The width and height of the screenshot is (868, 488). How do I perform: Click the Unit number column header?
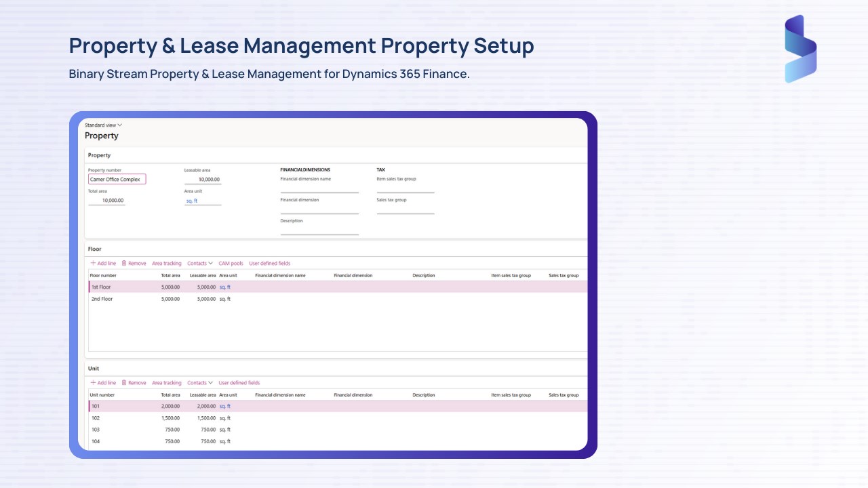coord(102,395)
